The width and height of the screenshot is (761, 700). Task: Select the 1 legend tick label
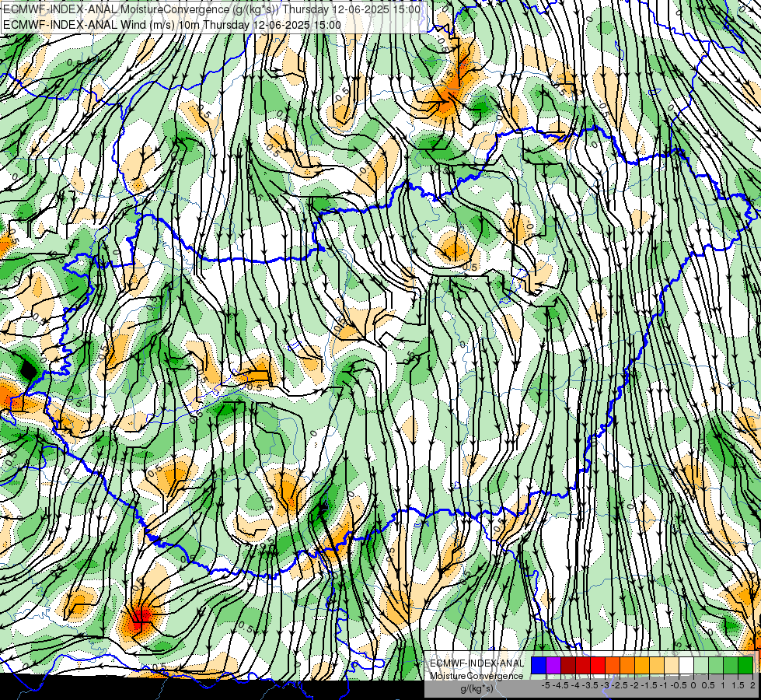coord(723,685)
